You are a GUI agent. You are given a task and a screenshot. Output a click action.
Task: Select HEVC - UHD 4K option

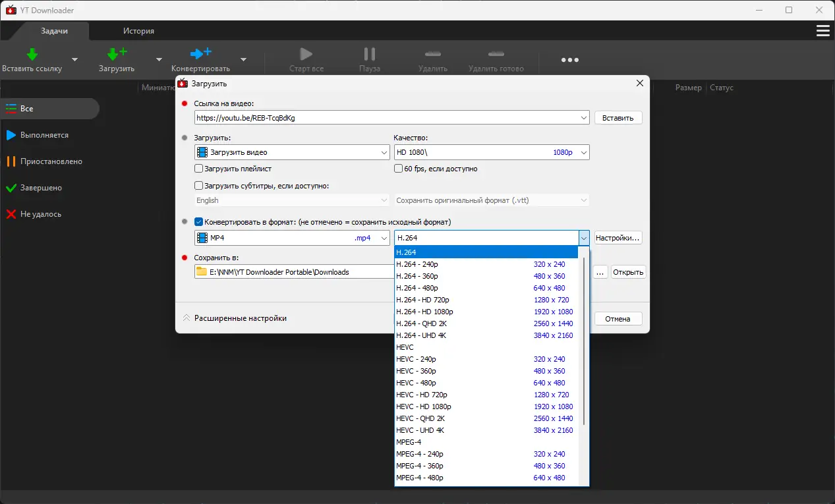pos(486,430)
